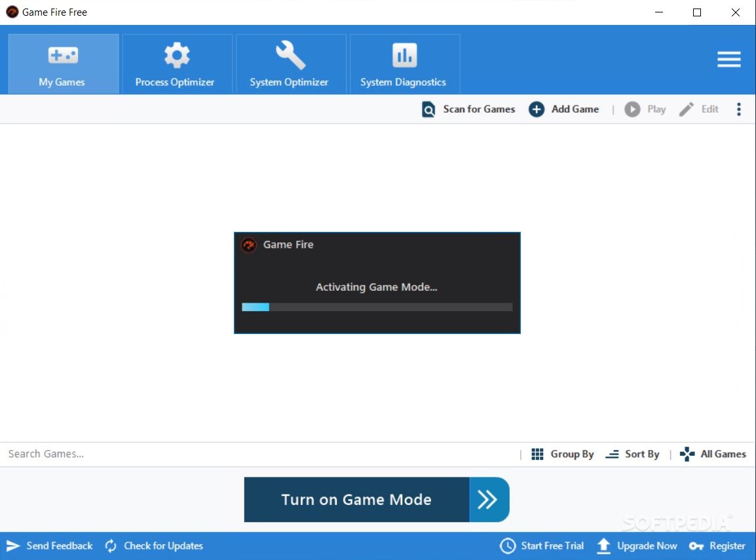Screen dimensions: 756x560
Task: Click the Scan for Games magnifier icon
Action: [x=428, y=109]
